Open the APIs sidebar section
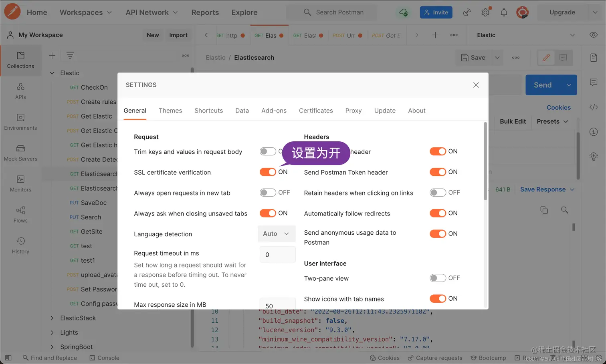 pos(20,91)
